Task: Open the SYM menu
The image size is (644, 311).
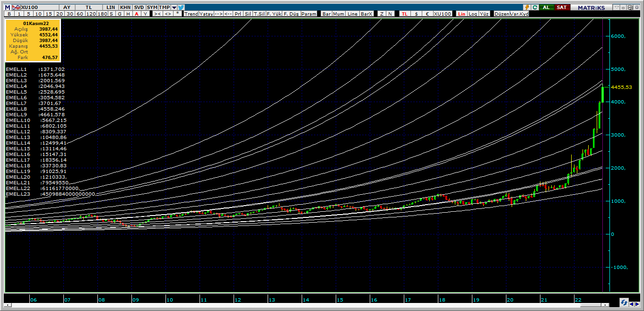Action: [152, 8]
